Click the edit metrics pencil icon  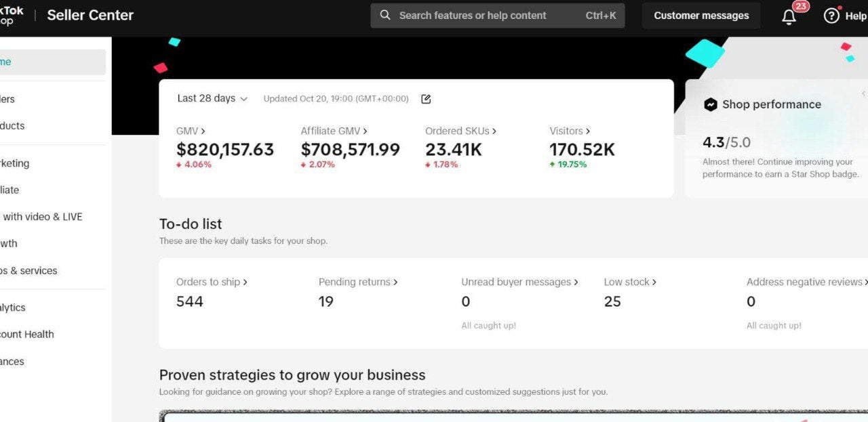tap(426, 99)
